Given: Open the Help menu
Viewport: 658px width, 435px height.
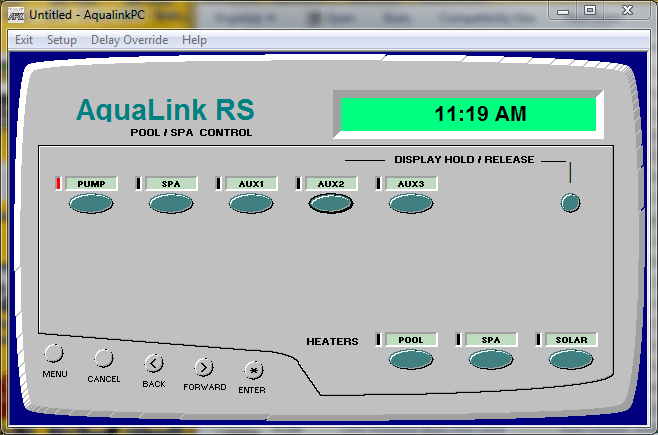Looking at the screenshot, I should pyautogui.click(x=194, y=40).
